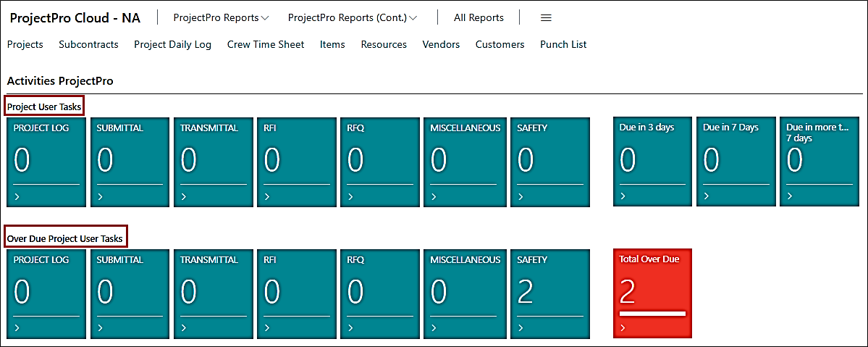Click the red Total Over Due tile
Screen dimensions: 868x347
coord(652,293)
